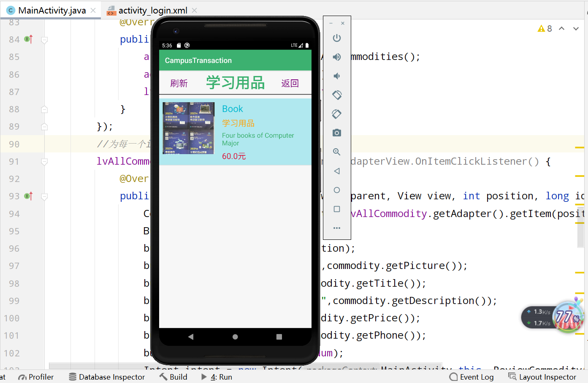Click the override gutter icon on line 84
Screen dimensions: 588x383
28,39
